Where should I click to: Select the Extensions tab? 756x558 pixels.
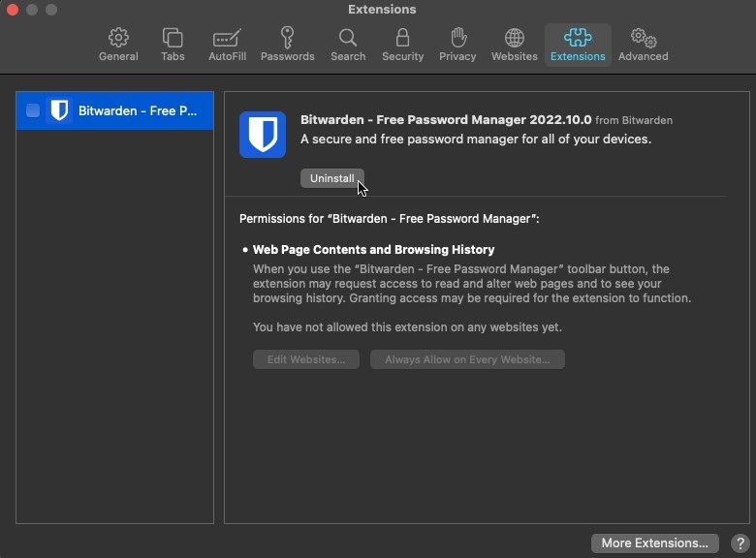point(578,45)
